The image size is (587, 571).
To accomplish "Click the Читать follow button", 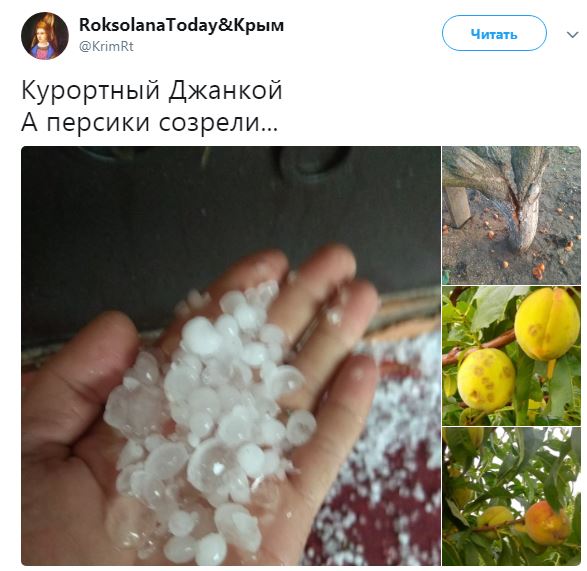I will click(494, 33).
